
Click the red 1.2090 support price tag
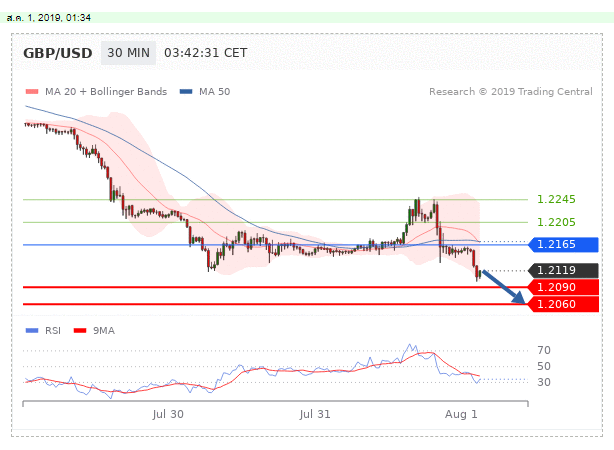(563, 287)
